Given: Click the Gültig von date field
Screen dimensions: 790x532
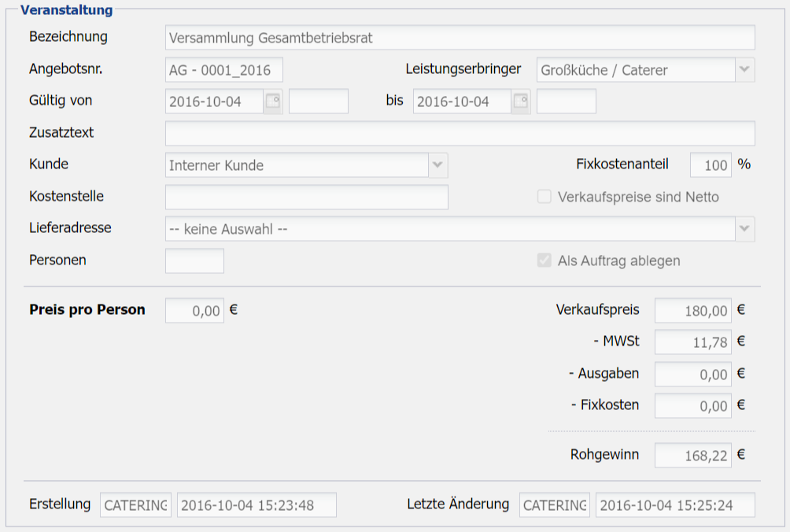Looking at the screenshot, I should pos(214,102).
